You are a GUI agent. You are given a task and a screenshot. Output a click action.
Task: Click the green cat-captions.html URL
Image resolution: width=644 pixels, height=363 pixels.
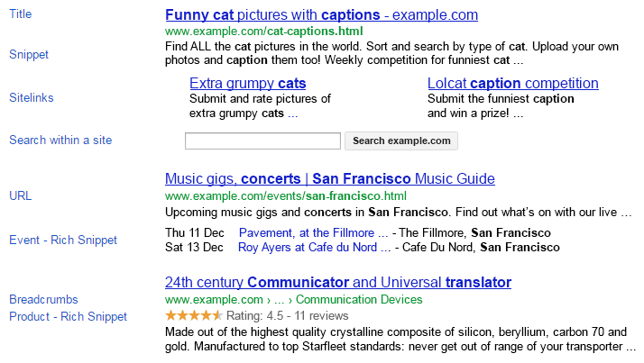click(x=263, y=31)
